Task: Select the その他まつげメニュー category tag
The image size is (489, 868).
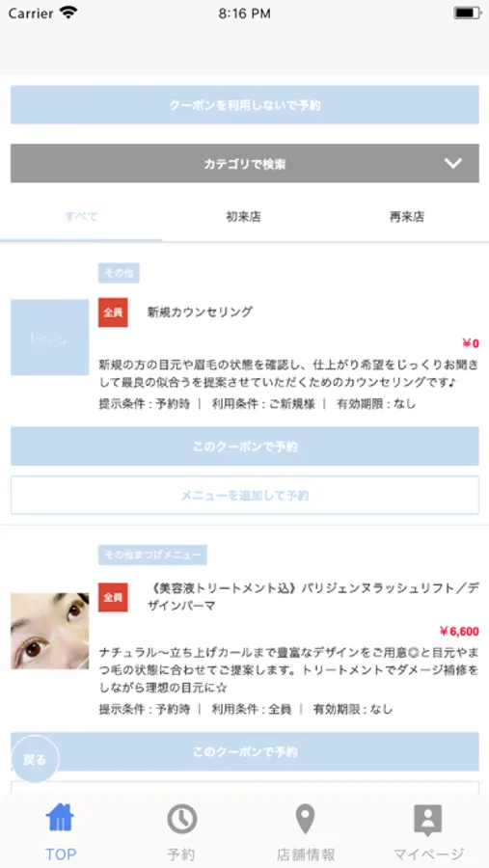Action: click(x=152, y=555)
